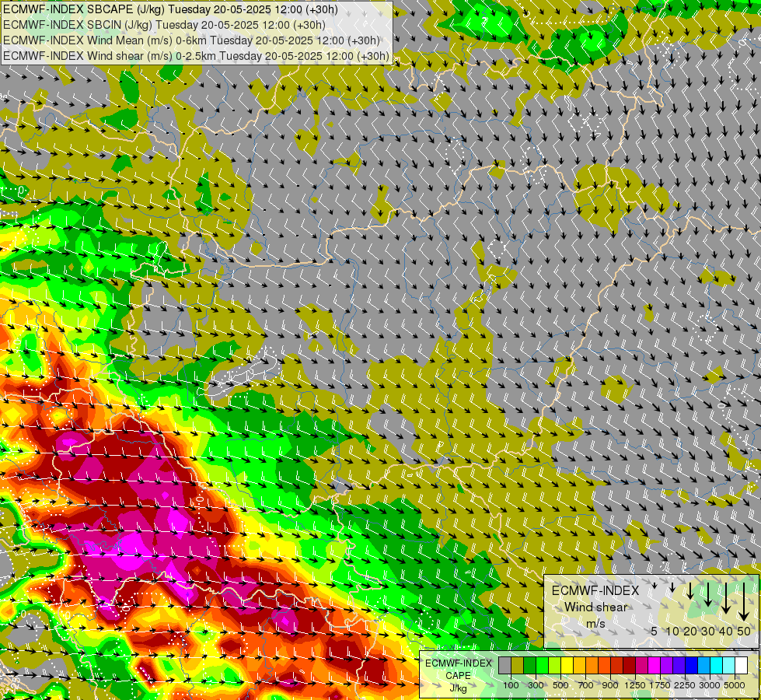761x700 pixels.
Task: Click the 5000 tick label on CAPE scale
Action: tap(735, 685)
